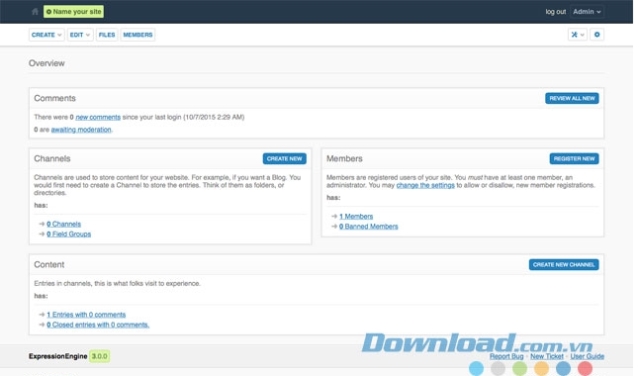Screen dimensions: 639x376
Task: Click Register New member button
Action: pyautogui.click(x=574, y=158)
